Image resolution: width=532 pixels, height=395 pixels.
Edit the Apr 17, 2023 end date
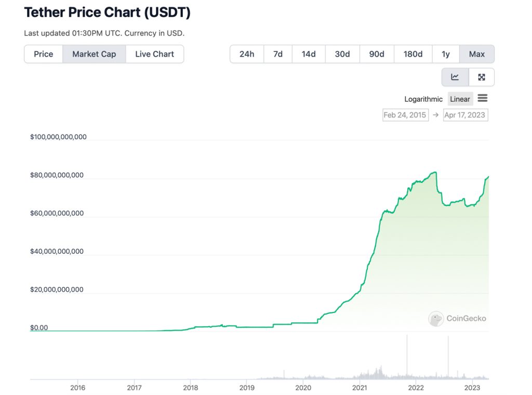tap(465, 115)
